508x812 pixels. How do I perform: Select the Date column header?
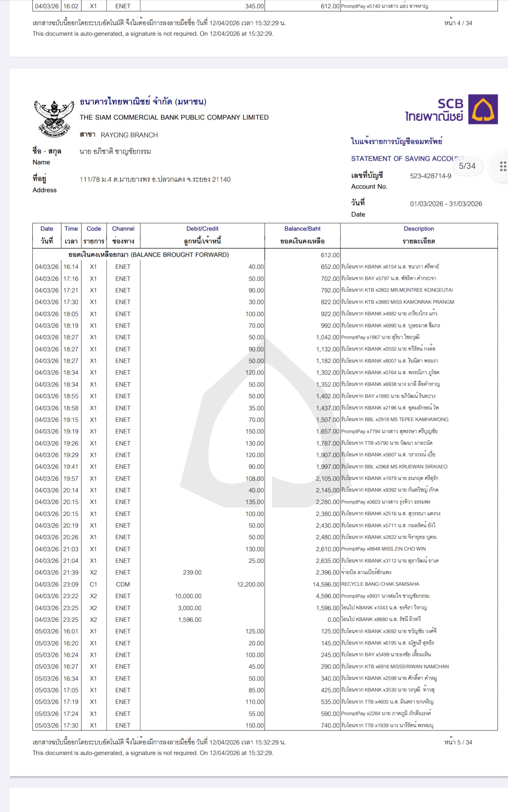(x=47, y=235)
